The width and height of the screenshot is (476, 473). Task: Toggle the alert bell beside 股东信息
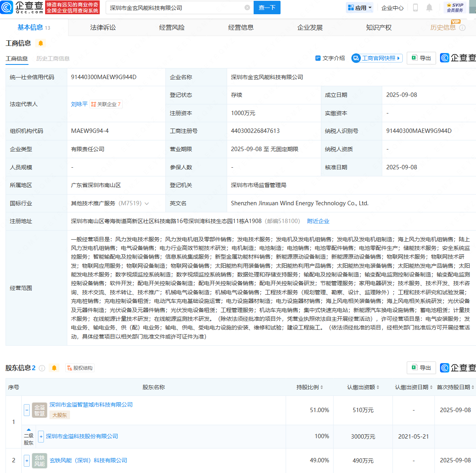54,368
